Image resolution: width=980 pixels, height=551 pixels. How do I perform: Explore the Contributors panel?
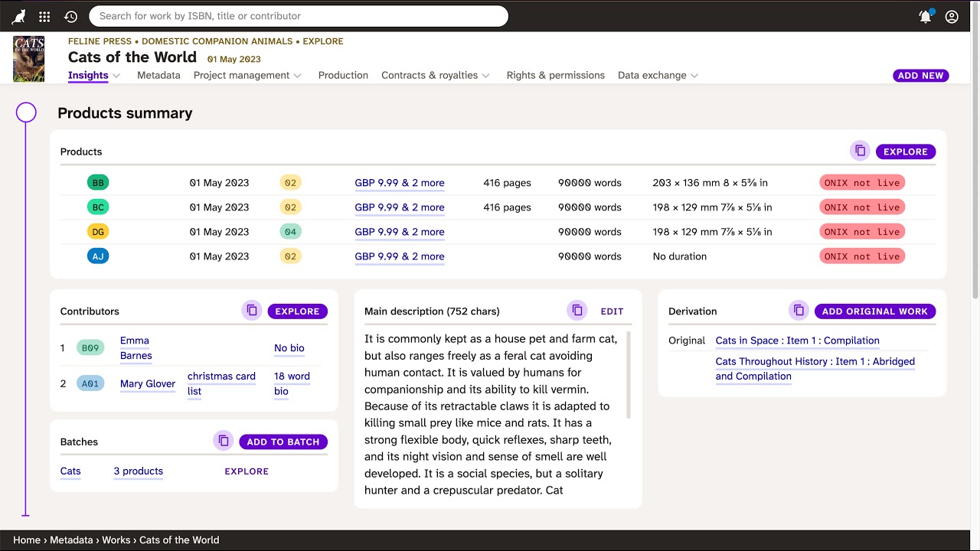click(x=297, y=311)
